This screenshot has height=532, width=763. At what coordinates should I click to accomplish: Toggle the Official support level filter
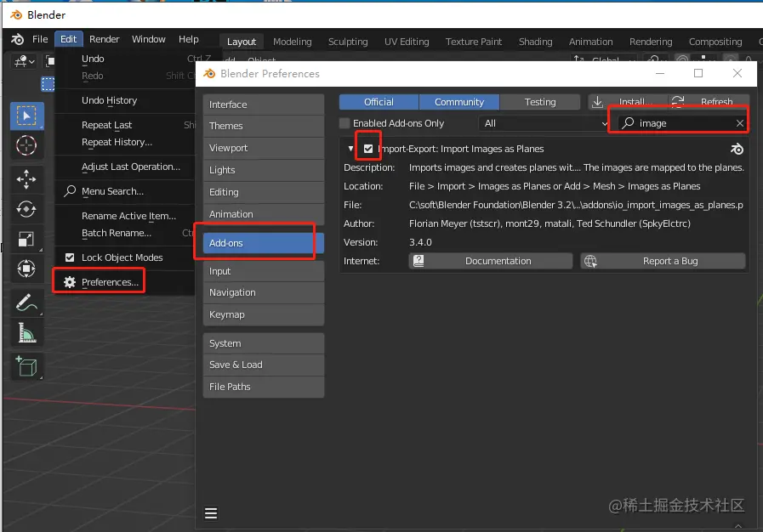[379, 102]
